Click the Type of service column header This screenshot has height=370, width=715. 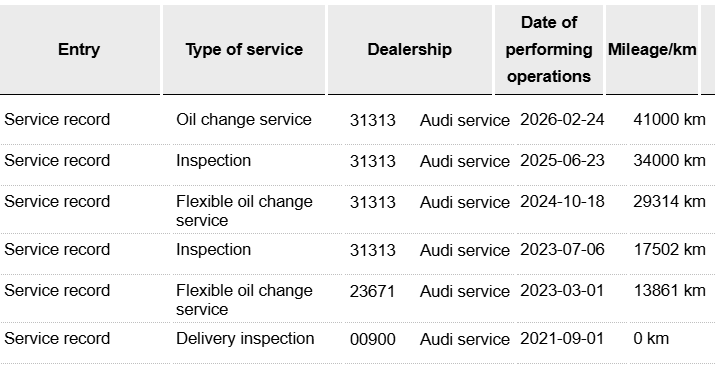point(244,49)
